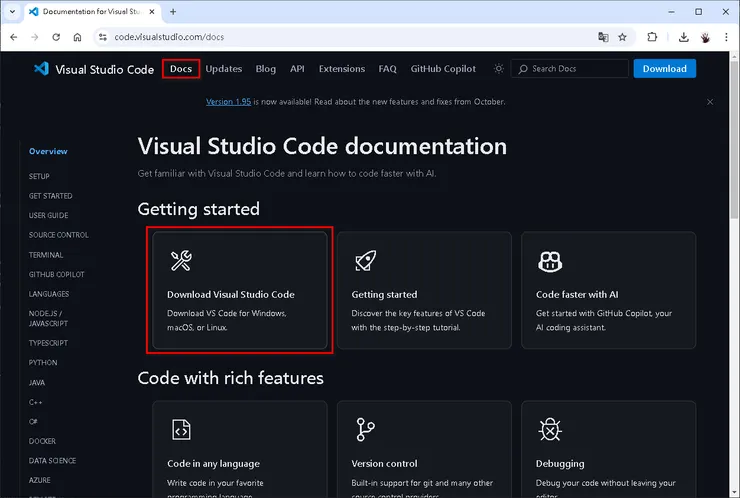Expand the AZURE sidebar section
Viewport: 740px width, 498px height.
click(x=40, y=480)
